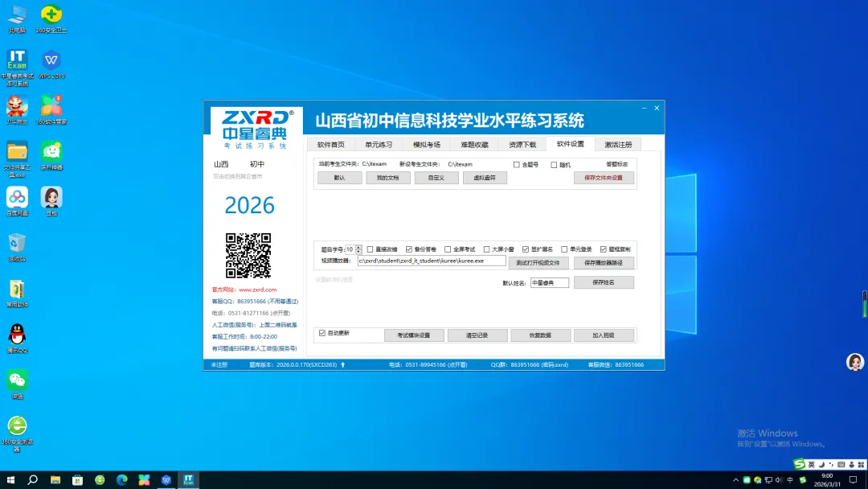
Task: Uncheck the 自动更新 checkbox
Action: point(322,333)
